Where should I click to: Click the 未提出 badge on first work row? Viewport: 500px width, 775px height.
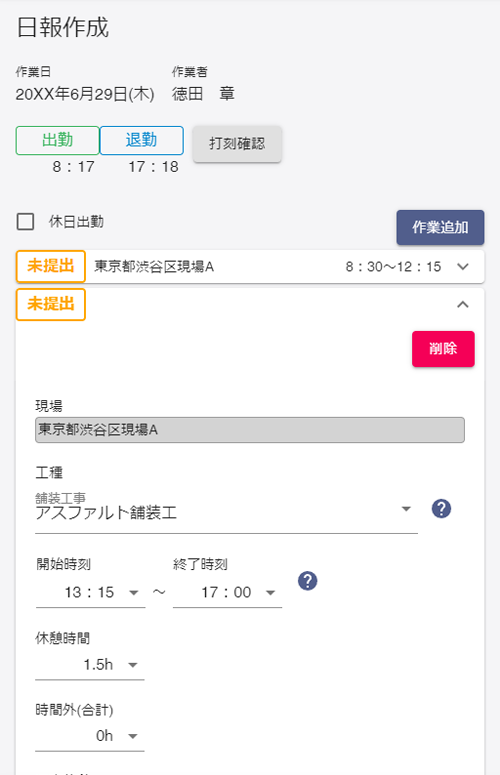51,266
